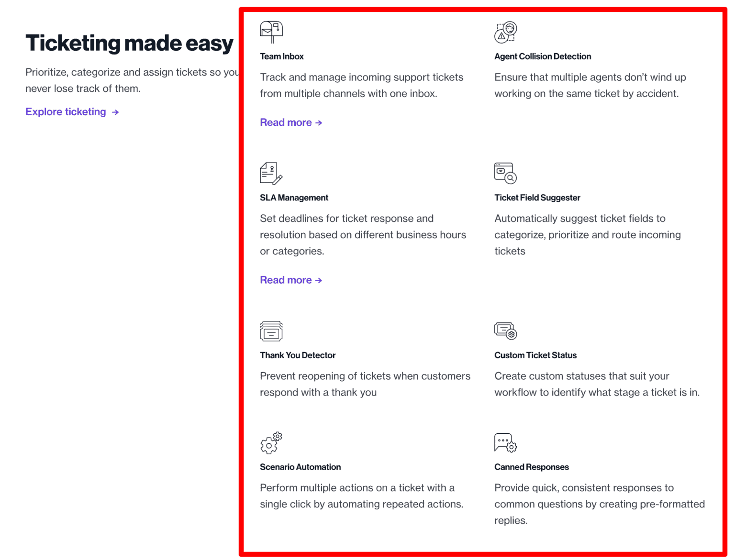The image size is (735, 560).
Task: Click Read more under SLA Management
Action: pos(286,280)
